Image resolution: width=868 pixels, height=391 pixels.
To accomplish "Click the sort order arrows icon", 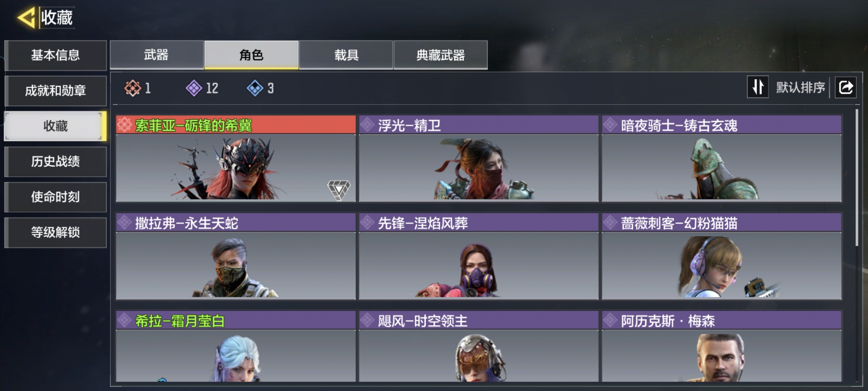I will click(x=758, y=87).
